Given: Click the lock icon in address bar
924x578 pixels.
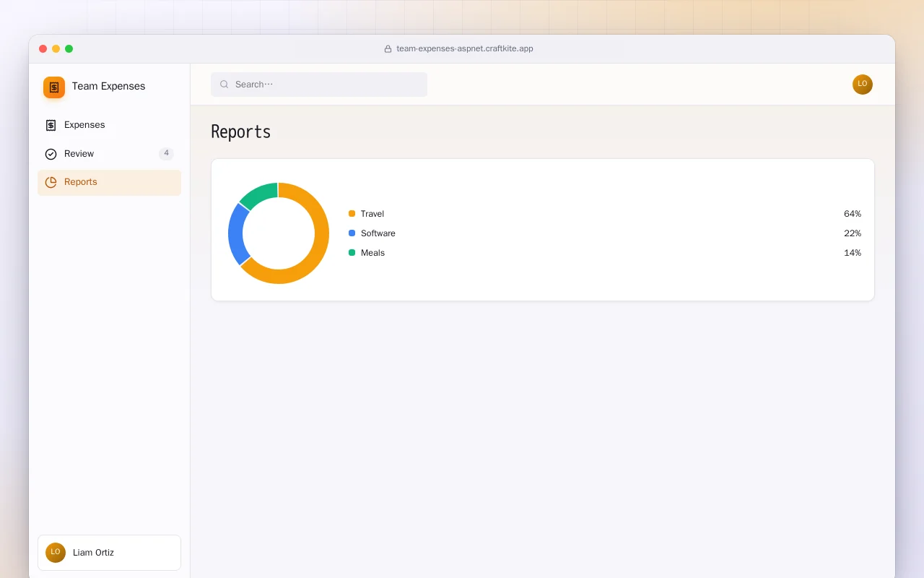Looking at the screenshot, I should [x=388, y=49].
